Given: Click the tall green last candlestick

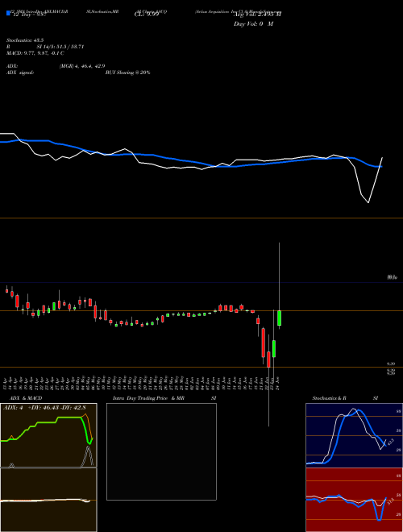Looking at the screenshot, I should click(279, 318).
